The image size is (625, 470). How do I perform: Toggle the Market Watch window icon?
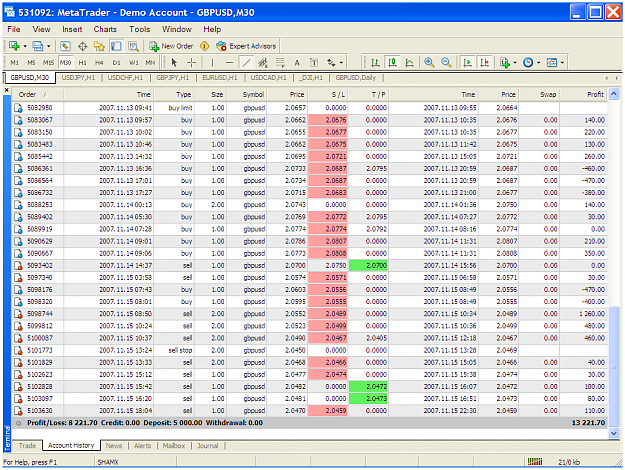tap(65, 46)
